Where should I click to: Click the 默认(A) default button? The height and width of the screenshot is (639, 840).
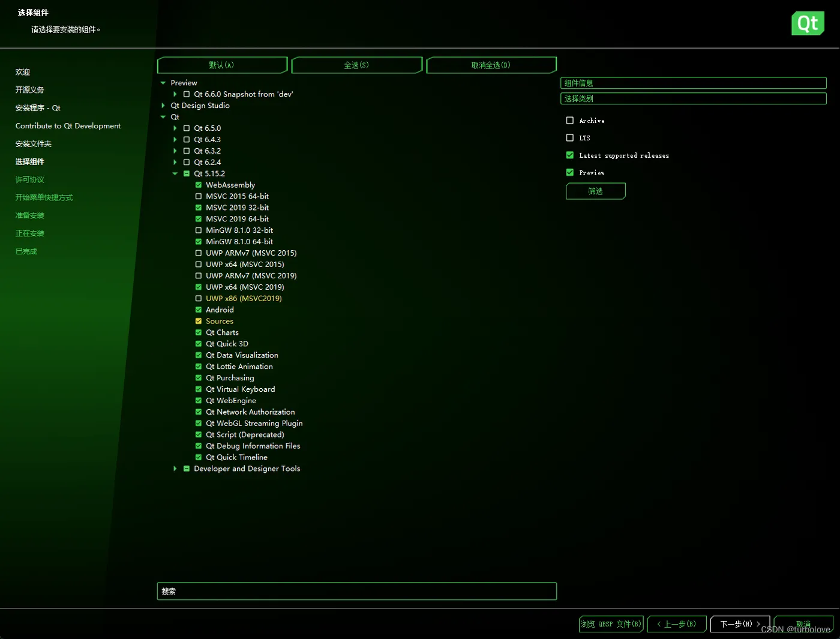point(222,65)
